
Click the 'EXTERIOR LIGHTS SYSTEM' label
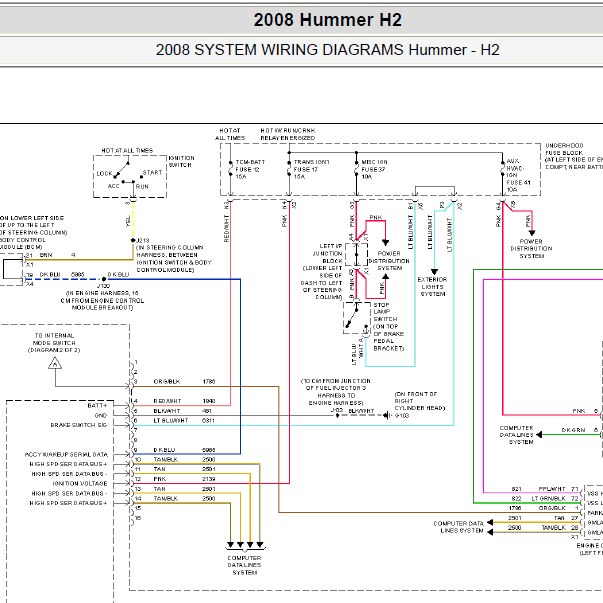(432, 287)
